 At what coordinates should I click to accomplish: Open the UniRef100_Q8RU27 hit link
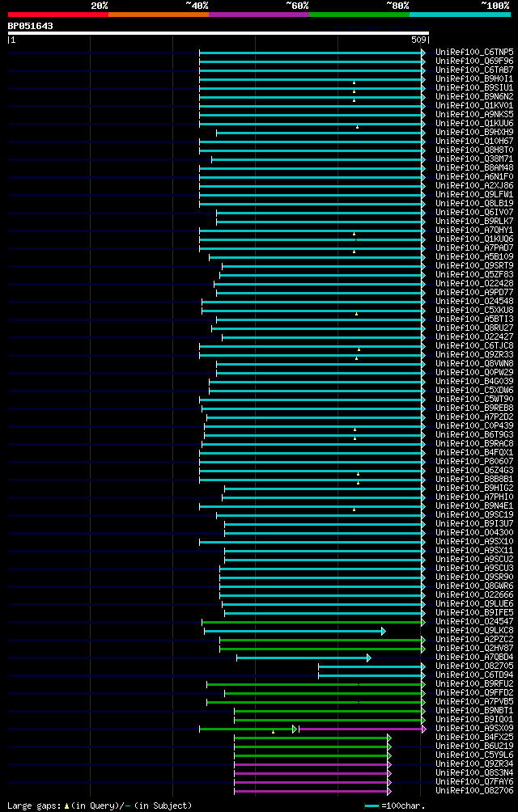(474, 328)
